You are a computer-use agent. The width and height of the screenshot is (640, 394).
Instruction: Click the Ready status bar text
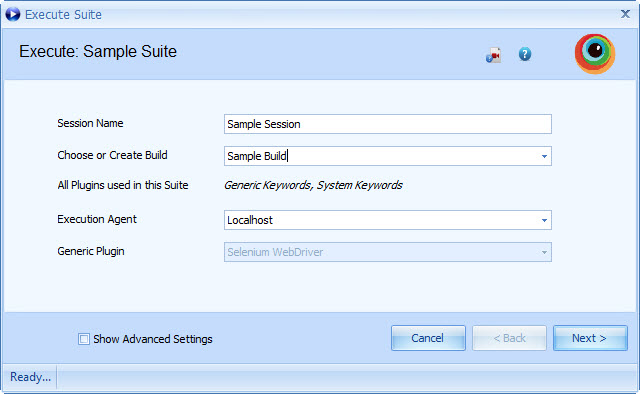pos(30,376)
